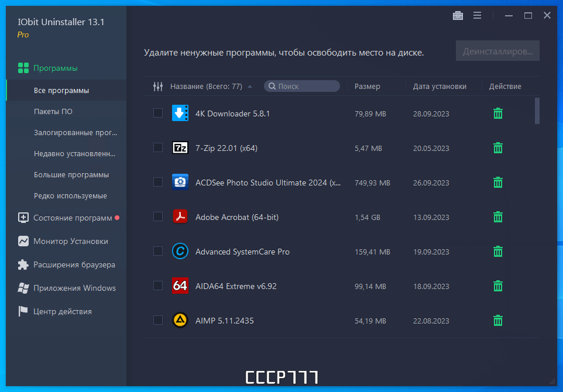Screen dimensions: 563x392
Task: Click the 7-Zip app icon
Action: tap(180, 147)
